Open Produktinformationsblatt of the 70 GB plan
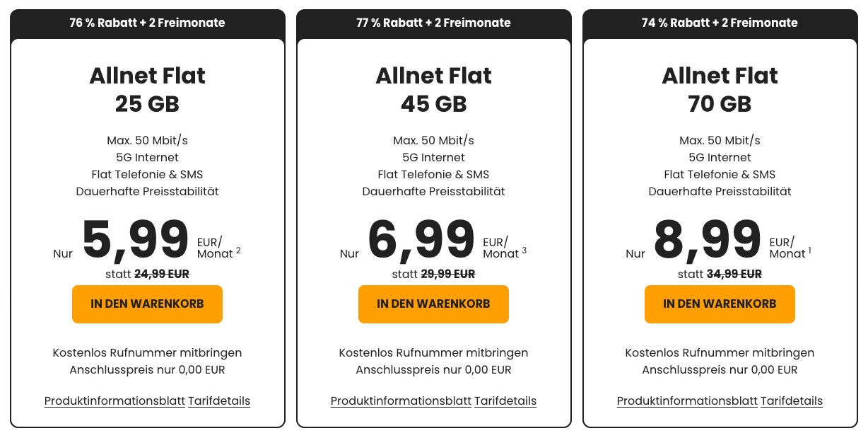 pyautogui.click(x=687, y=400)
